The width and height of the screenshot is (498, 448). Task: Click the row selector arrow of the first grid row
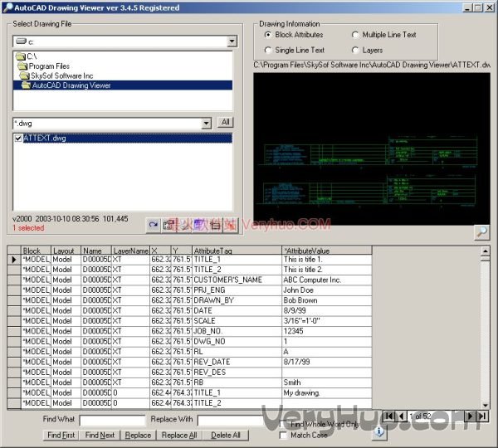point(14,260)
